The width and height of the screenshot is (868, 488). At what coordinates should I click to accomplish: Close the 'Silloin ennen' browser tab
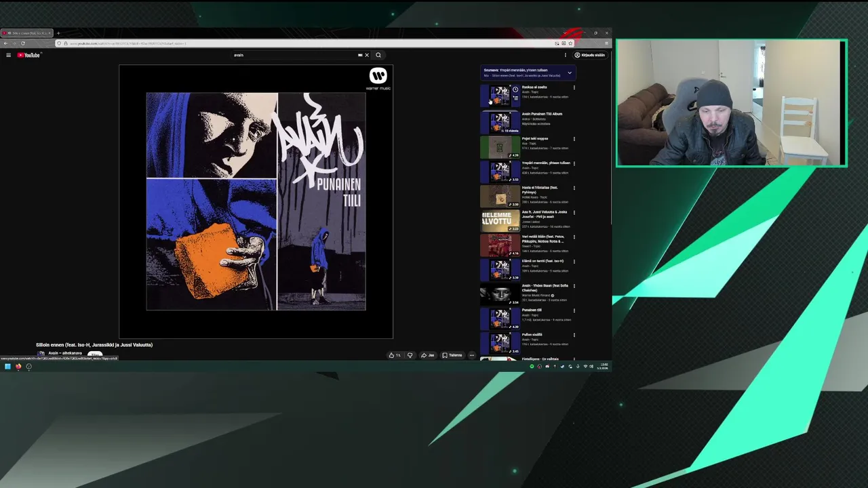[x=50, y=33]
